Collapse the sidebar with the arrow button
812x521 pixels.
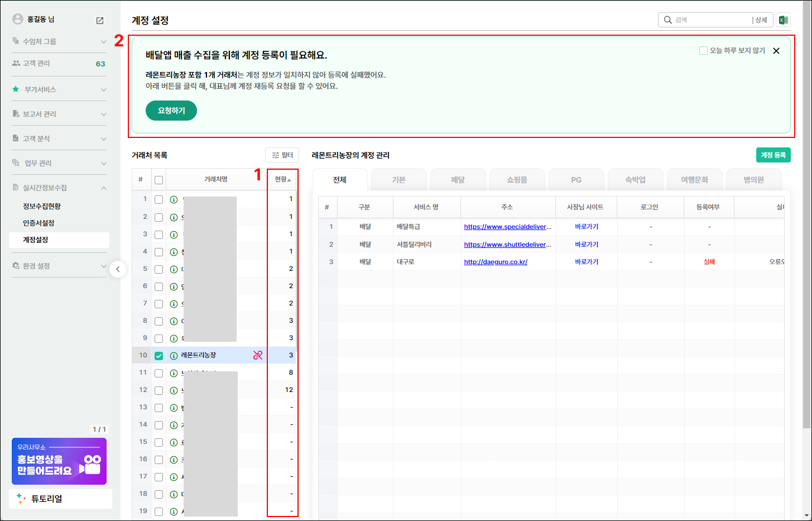click(x=117, y=269)
